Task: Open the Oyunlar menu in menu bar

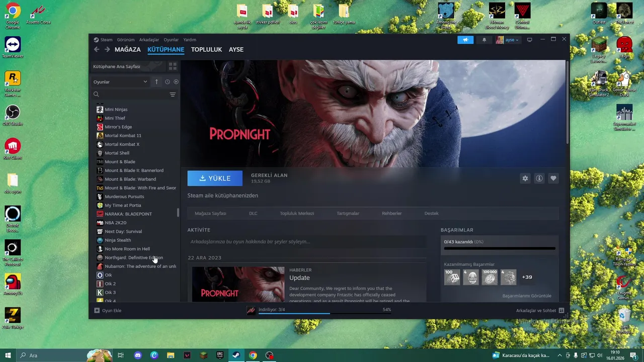Action: (x=171, y=40)
